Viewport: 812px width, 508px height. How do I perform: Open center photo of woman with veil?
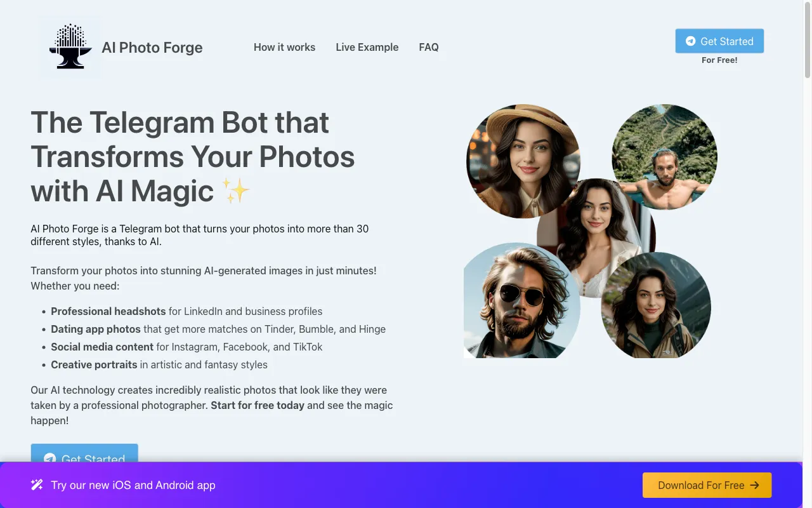(x=596, y=238)
